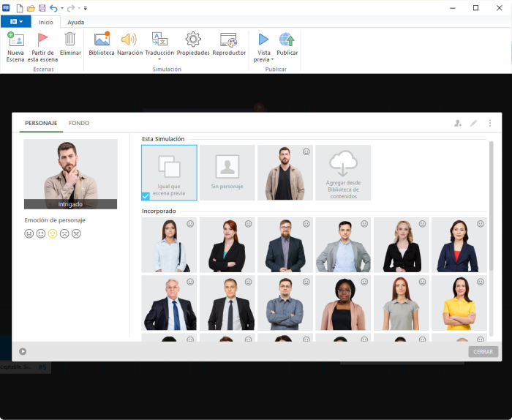This screenshot has width=512, height=420.
Task: Click the Eliminar trash icon
Action: (x=70, y=40)
